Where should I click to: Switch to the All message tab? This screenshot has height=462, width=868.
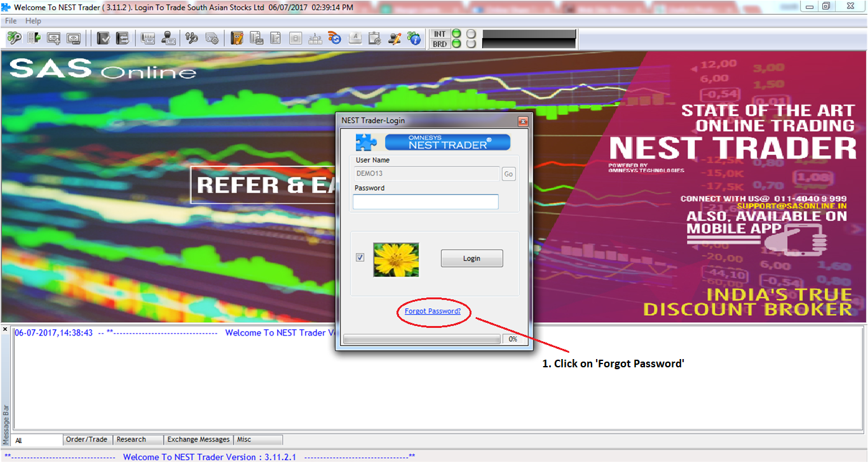click(x=37, y=440)
